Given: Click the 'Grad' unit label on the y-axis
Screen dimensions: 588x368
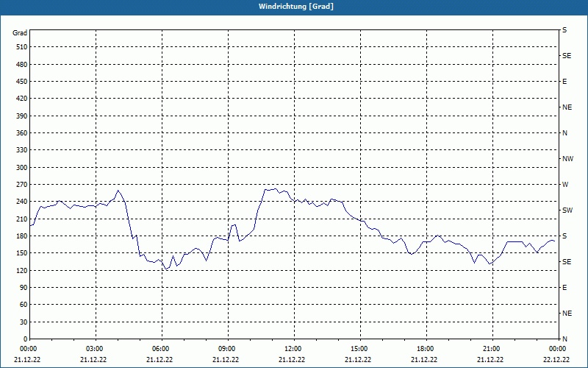Looking at the screenshot, I should [20, 33].
